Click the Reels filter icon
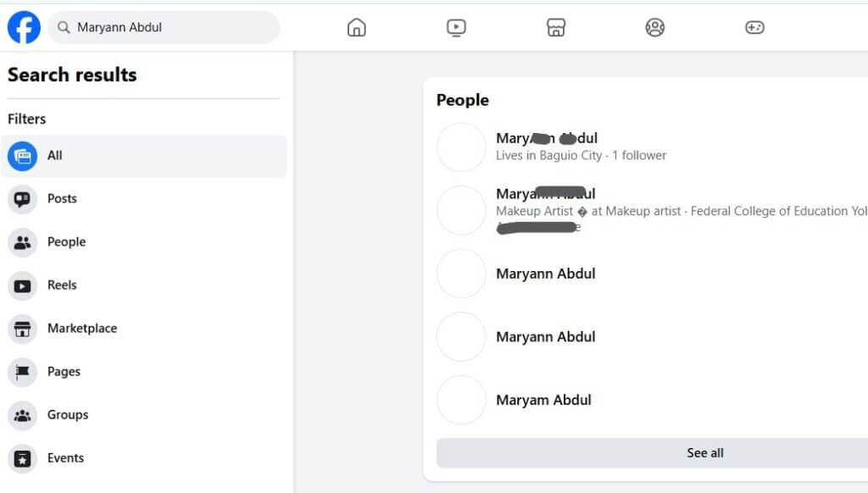 23,285
